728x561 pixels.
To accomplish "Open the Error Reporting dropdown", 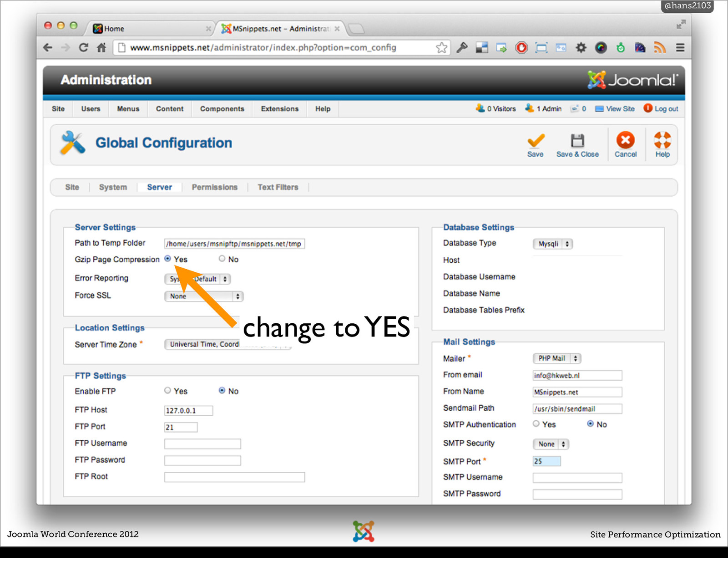I will (197, 279).
